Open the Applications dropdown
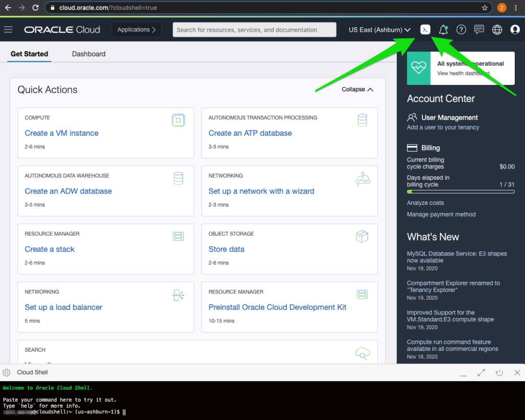The width and height of the screenshot is (525, 420). pyautogui.click(x=136, y=29)
